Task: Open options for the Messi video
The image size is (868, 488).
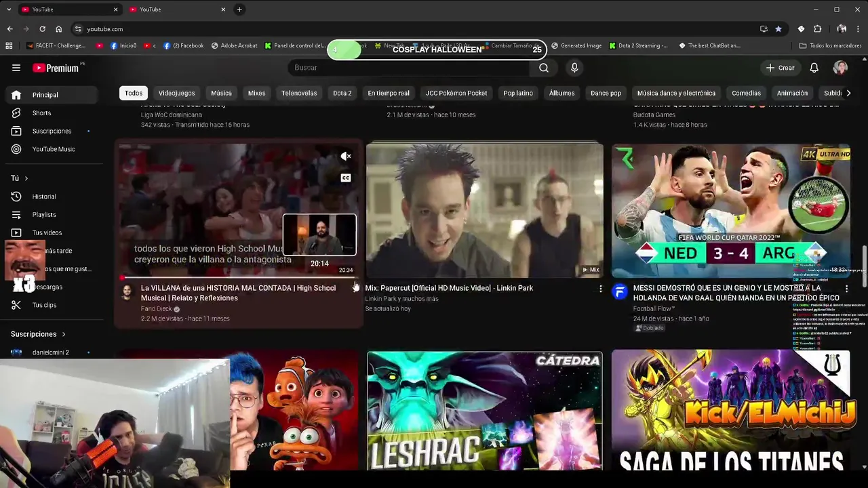Action: pos(846,289)
